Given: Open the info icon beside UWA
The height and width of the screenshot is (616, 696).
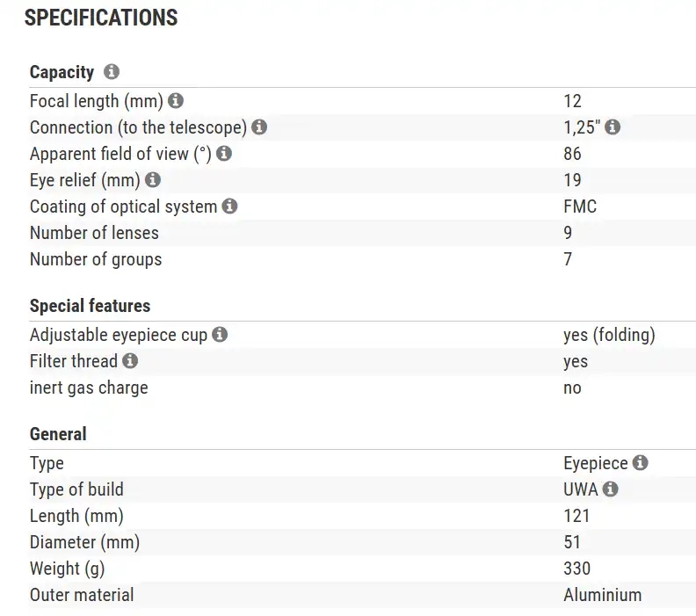Looking at the screenshot, I should coord(611,489).
